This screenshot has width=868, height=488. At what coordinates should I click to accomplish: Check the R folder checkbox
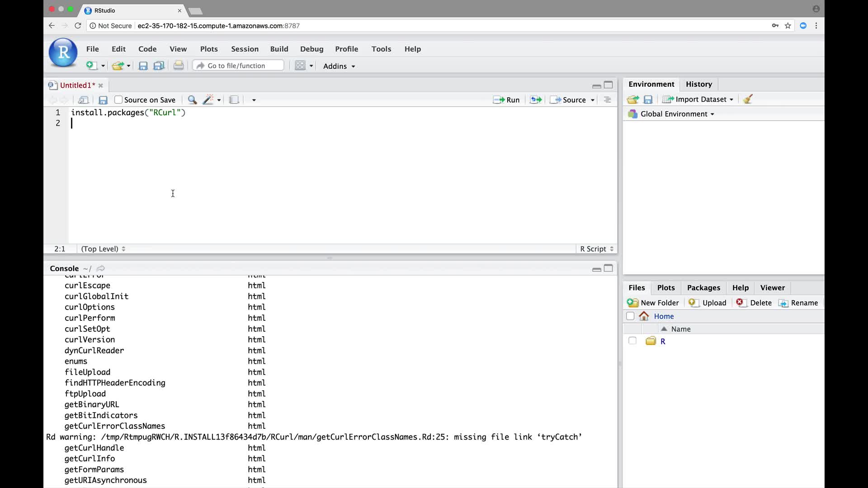(x=632, y=341)
